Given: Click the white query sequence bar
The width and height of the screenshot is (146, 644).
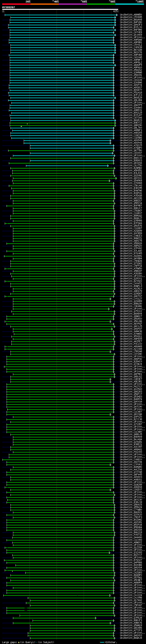Looking at the screenshot, I should click(60, 9).
